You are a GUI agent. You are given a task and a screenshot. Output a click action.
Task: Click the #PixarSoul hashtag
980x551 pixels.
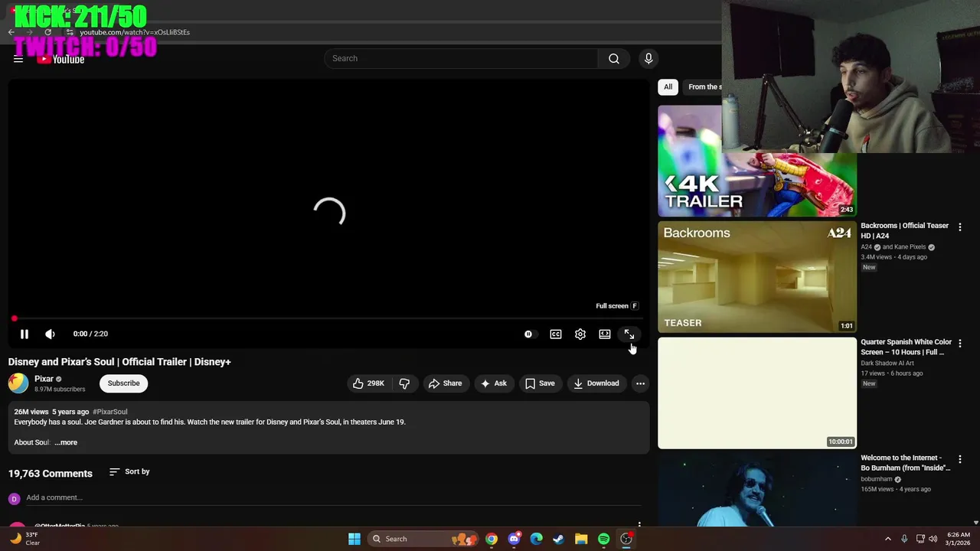(110, 412)
